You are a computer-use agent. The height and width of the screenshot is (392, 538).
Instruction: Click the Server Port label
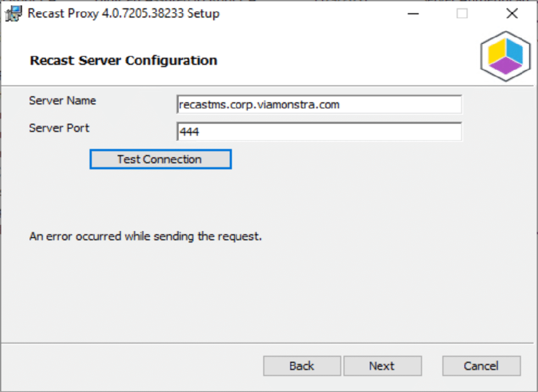pos(59,128)
